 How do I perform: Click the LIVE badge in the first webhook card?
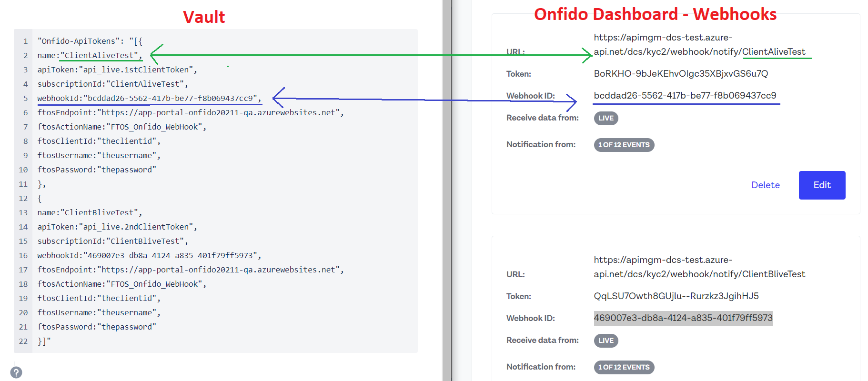[x=606, y=118]
